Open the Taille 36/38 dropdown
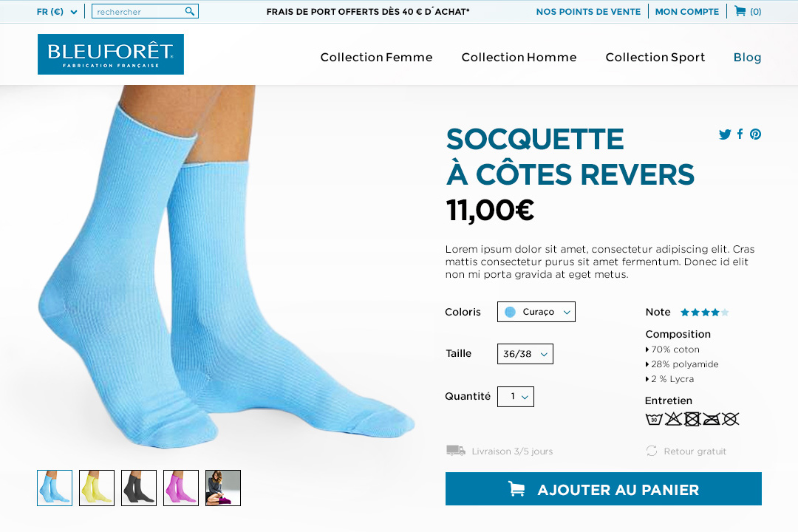The width and height of the screenshot is (798, 532). coord(525,354)
